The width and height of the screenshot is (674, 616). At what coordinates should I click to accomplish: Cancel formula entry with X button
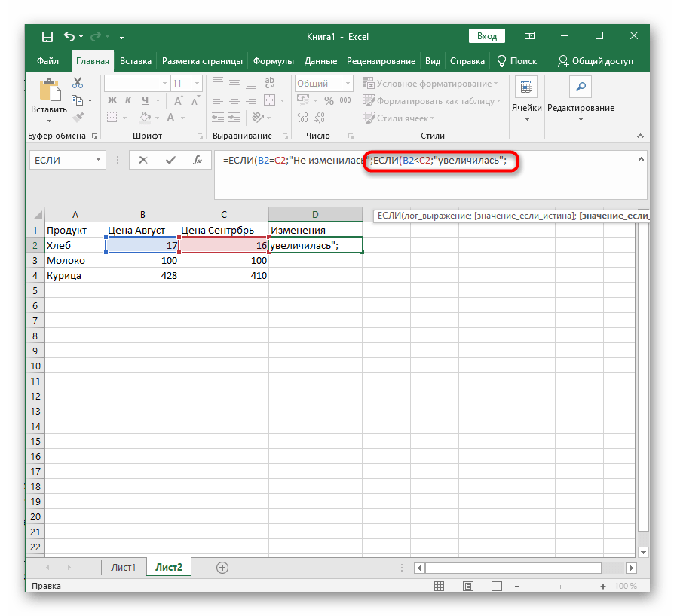[143, 160]
